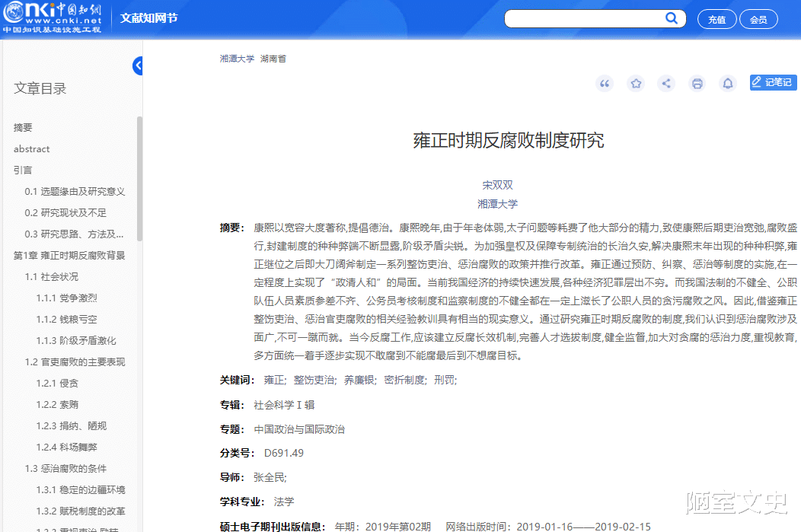
Task: Collapse the 文章目录 sidebar with arrow
Action: pos(138,66)
